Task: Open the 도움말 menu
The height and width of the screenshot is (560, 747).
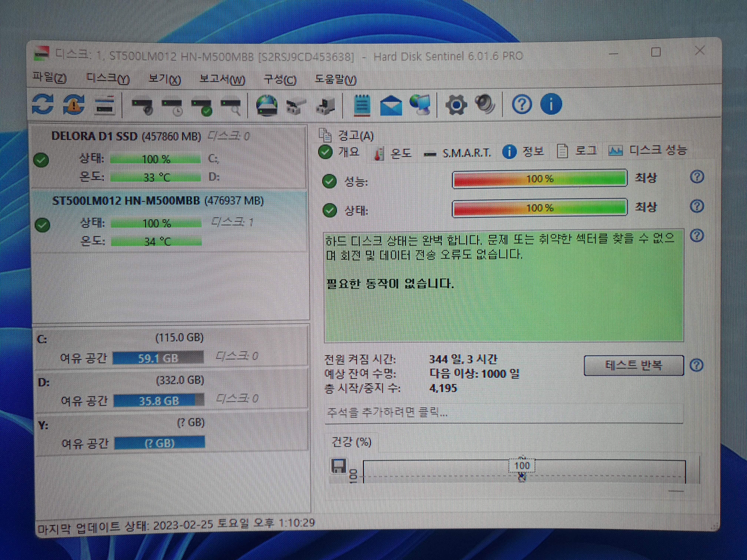Action: tap(336, 80)
